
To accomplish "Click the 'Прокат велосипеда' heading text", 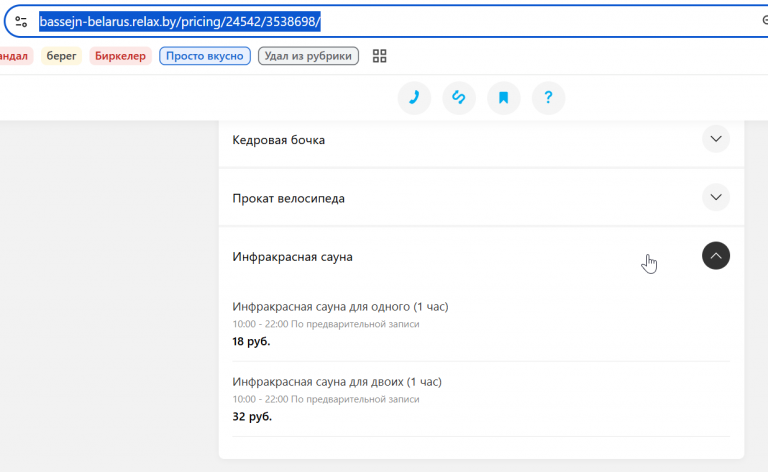I will tap(288, 198).
